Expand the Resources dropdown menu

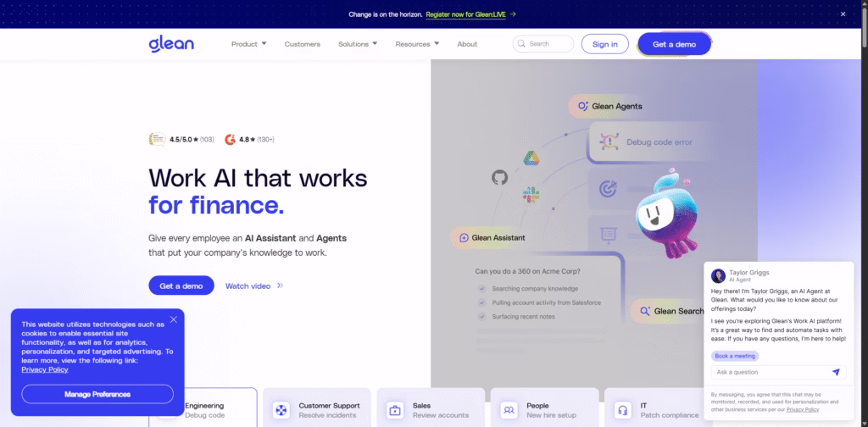pyautogui.click(x=417, y=44)
